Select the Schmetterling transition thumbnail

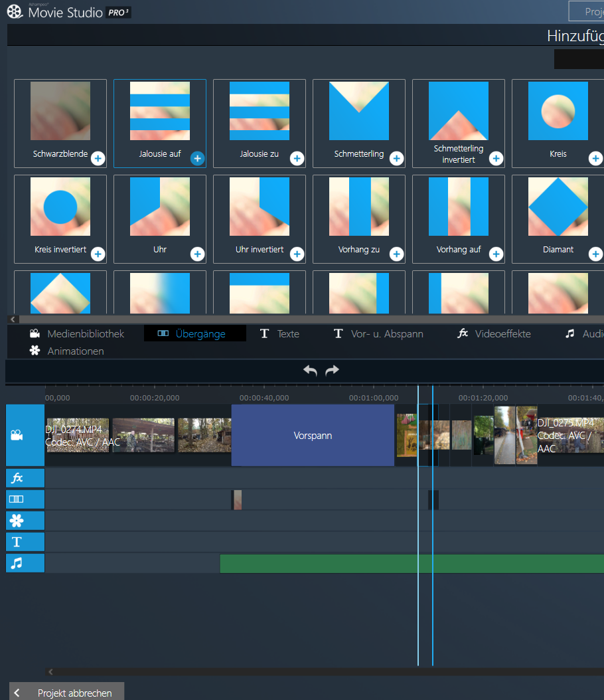358,111
